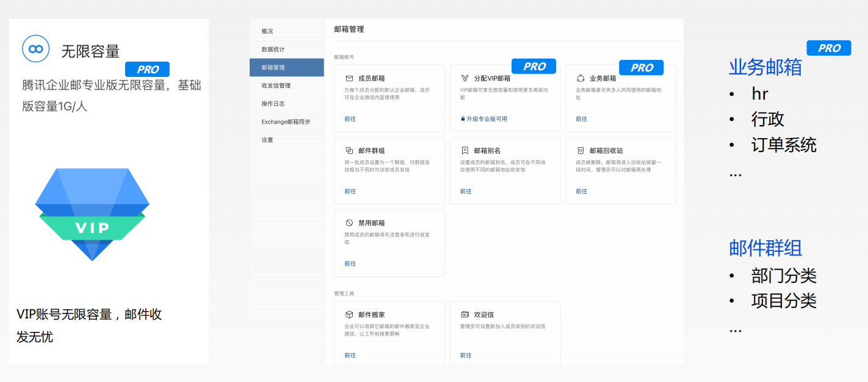868x382 pixels.
Task: Click the hr bullet item
Action: coord(759,94)
